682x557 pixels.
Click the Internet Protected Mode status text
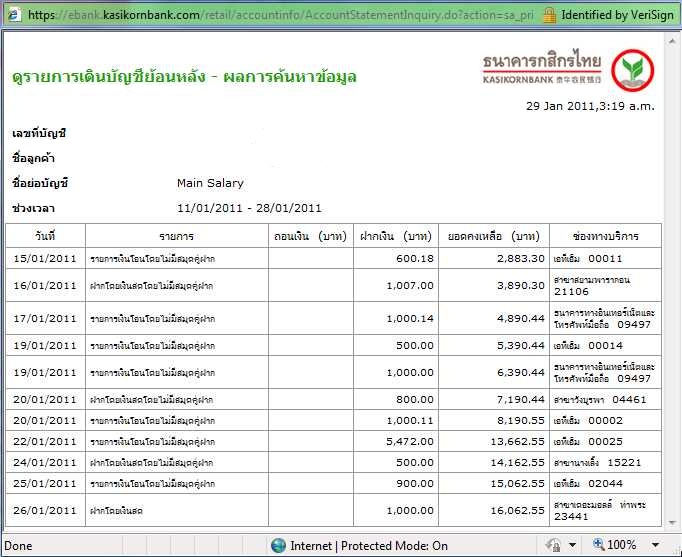pos(369,546)
